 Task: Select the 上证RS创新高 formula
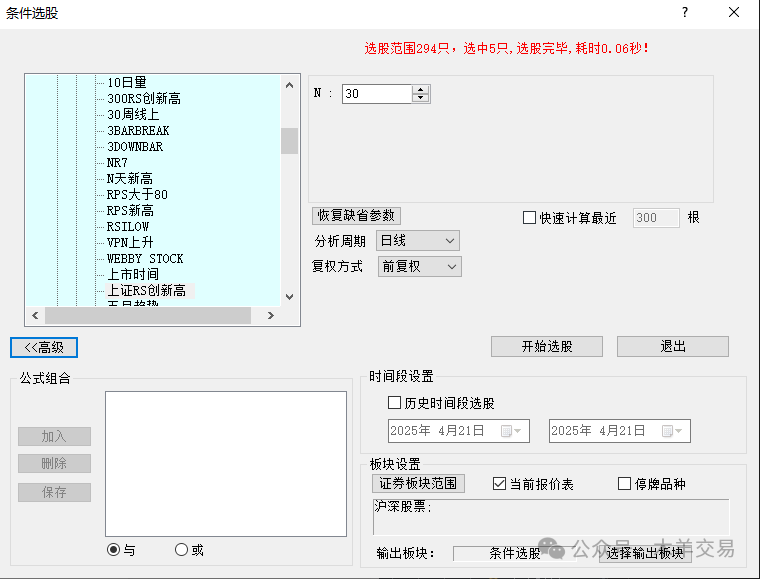point(146,290)
